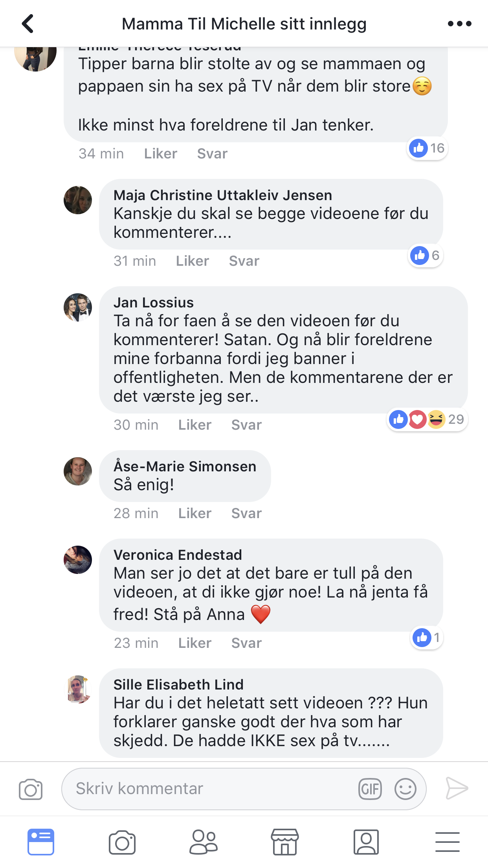
Task: Open the News Feed tab
Action: pos(41,842)
